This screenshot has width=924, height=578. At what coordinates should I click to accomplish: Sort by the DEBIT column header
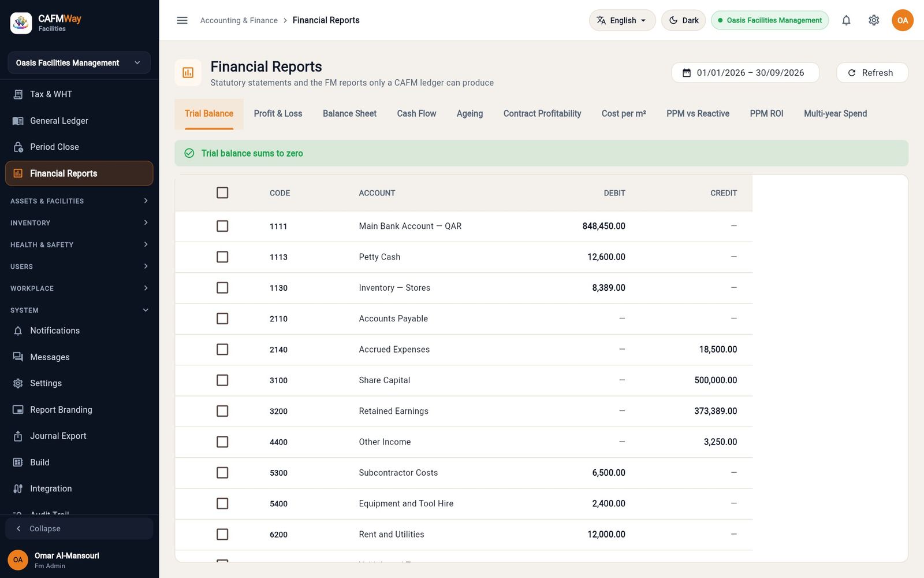click(614, 193)
